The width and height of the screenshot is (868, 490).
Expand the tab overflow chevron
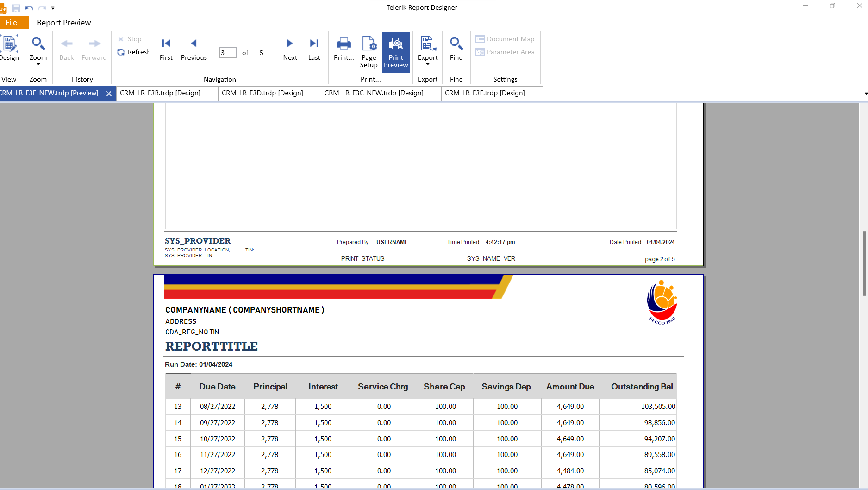(x=865, y=93)
